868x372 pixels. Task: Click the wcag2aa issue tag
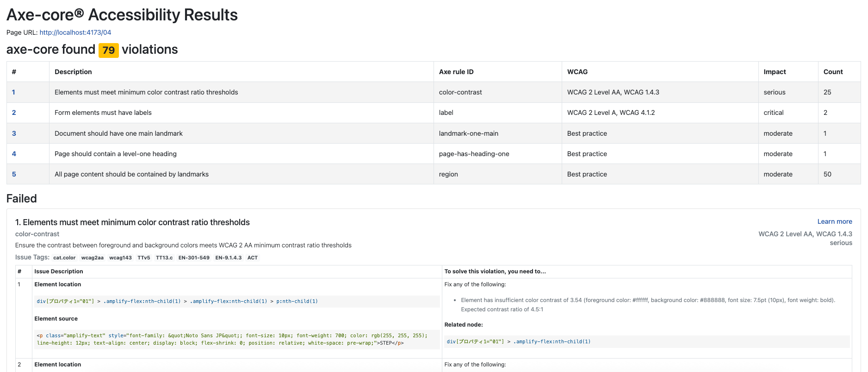[92, 258]
